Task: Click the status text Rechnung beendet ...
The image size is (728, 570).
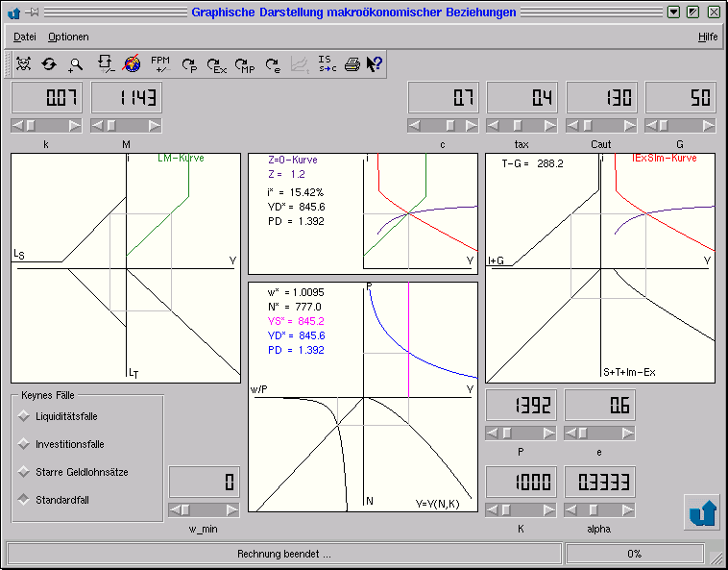Action: pyautogui.click(x=284, y=554)
